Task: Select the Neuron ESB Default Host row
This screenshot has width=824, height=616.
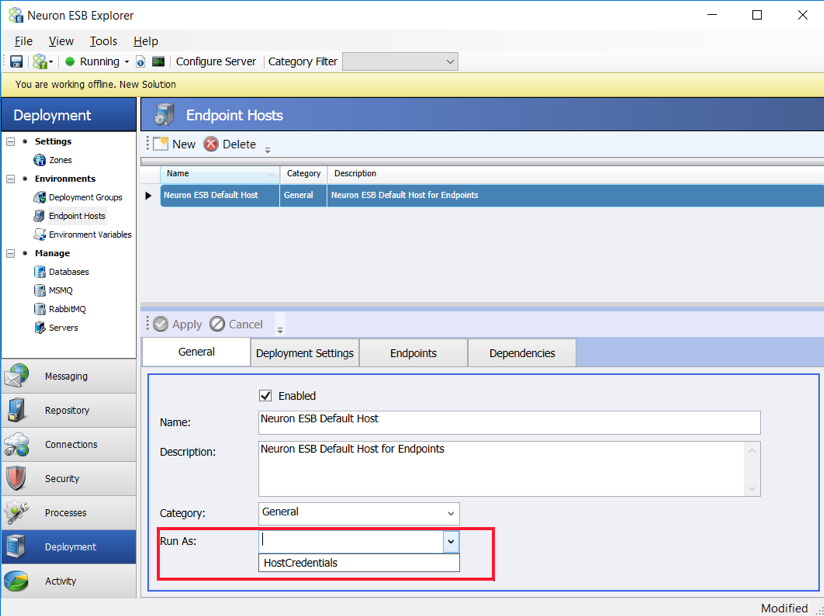Action: coord(492,195)
